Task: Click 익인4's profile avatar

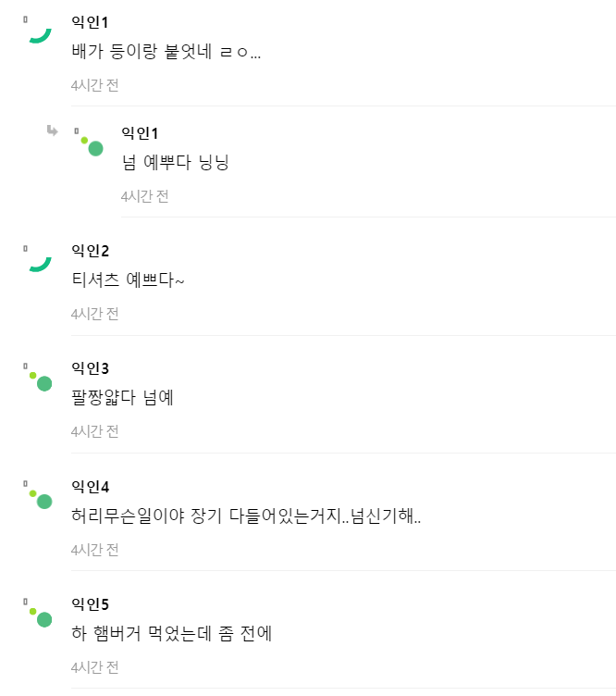Action: pyautogui.click(x=39, y=496)
